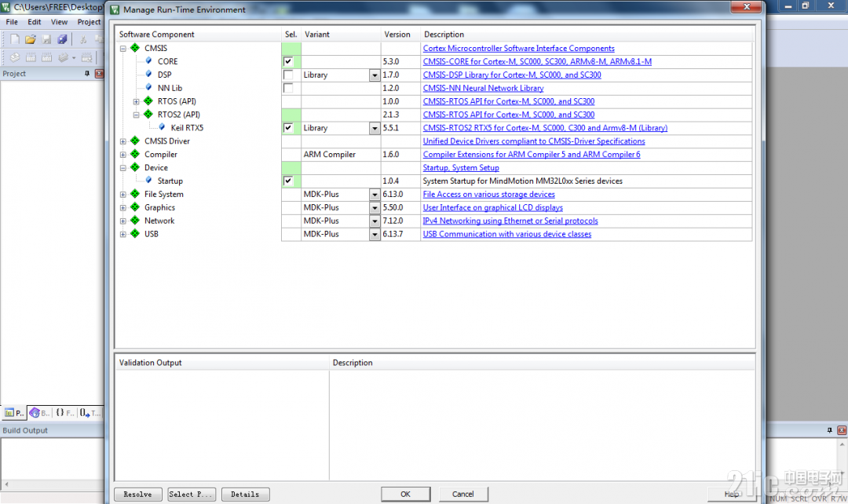This screenshot has width=848, height=504.
Task: Open the Network MDK-Plus variant dropdown
Action: 375,221
